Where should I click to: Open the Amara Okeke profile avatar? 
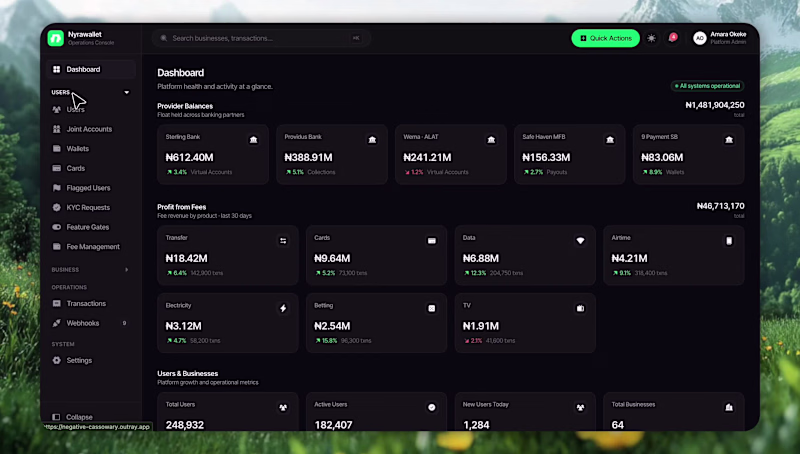point(699,38)
